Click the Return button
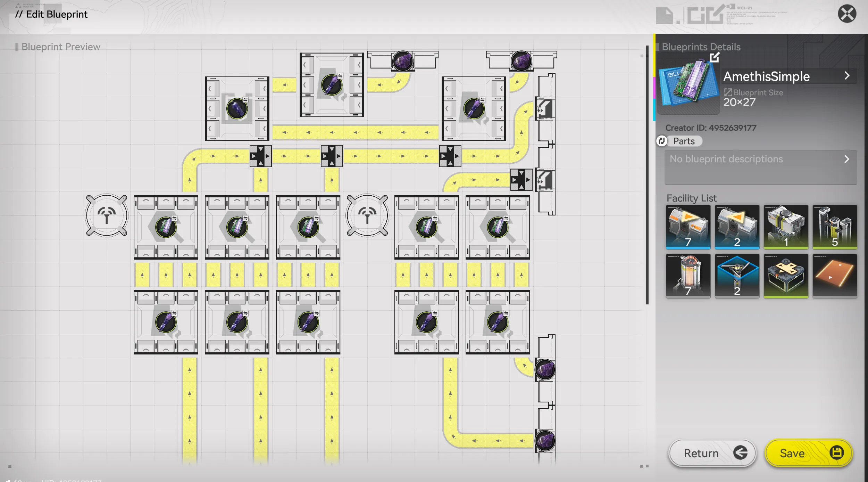 712,453
